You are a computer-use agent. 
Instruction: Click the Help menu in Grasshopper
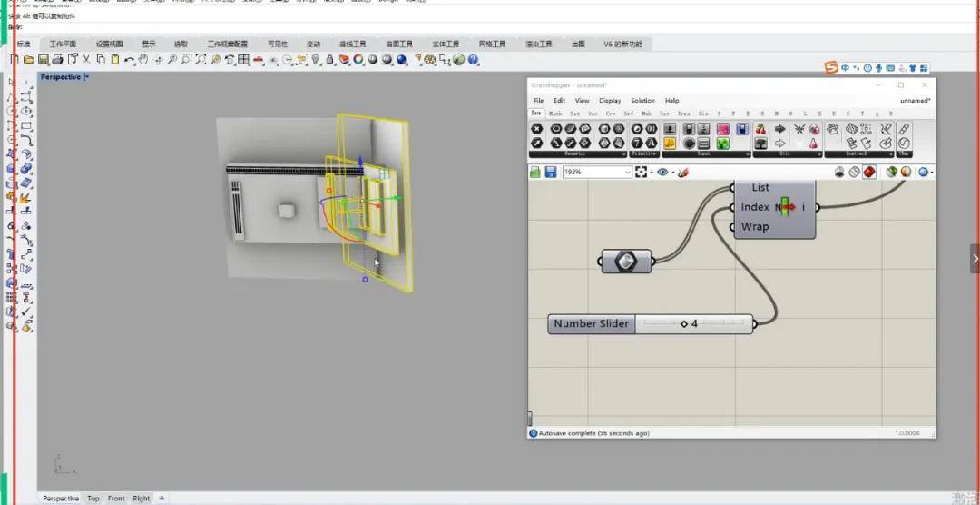pyautogui.click(x=671, y=100)
